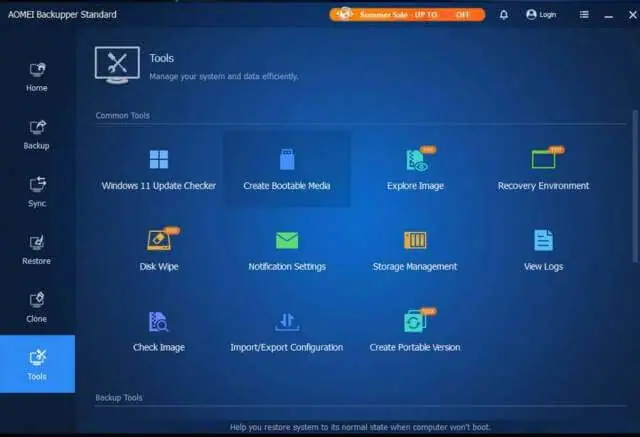Screen dimensions: 640x437
Task: Open the Explore Image tool
Action: pos(415,169)
